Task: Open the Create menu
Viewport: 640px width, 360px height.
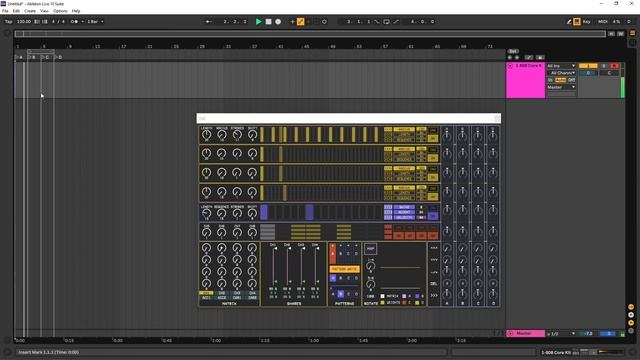Action: point(30,11)
